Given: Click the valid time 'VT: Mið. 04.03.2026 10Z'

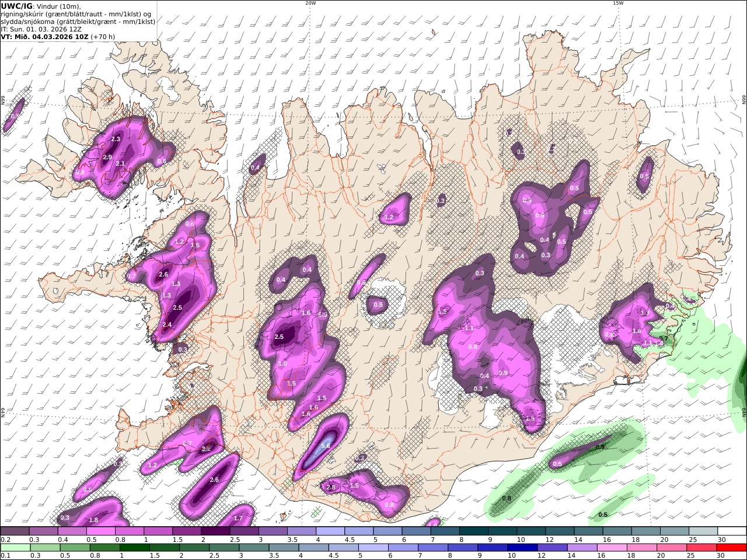Looking at the screenshot, I should coord(44,37).
